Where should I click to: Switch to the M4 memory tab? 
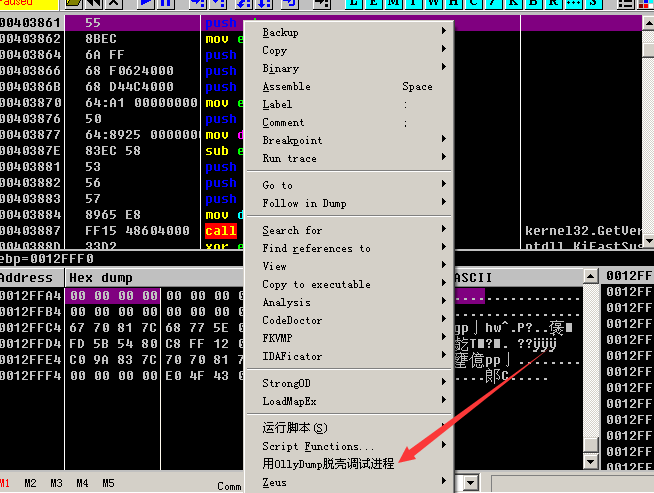[82, 483]
